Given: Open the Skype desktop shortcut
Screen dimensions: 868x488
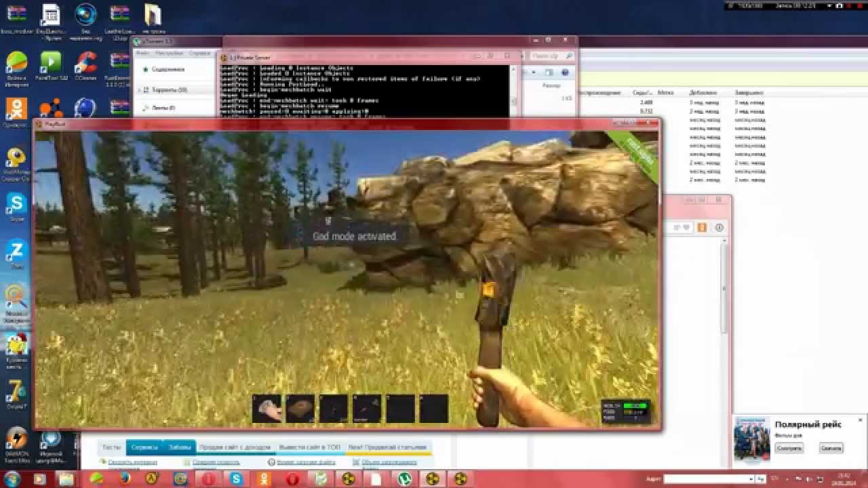Looking at the screenshot, I should [x=16, y=207].
